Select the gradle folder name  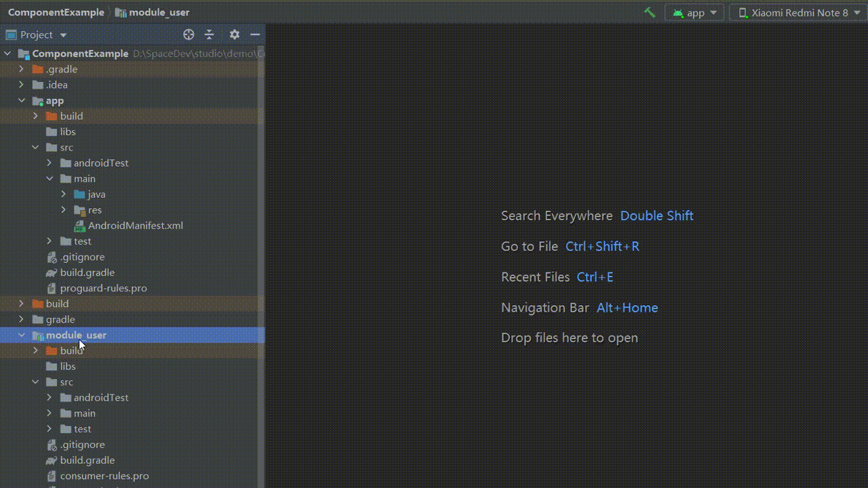pos(60,319)
